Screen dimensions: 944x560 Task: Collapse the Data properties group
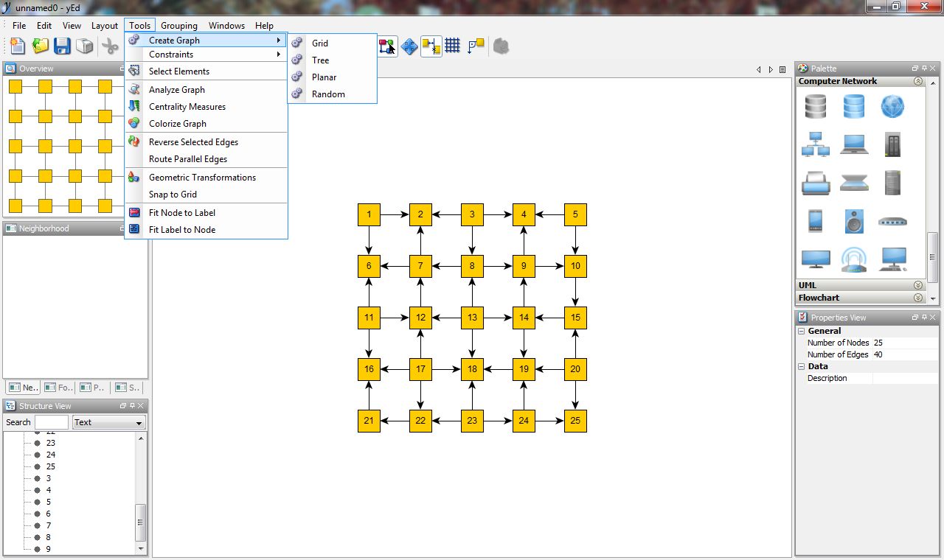pos(802,366)
